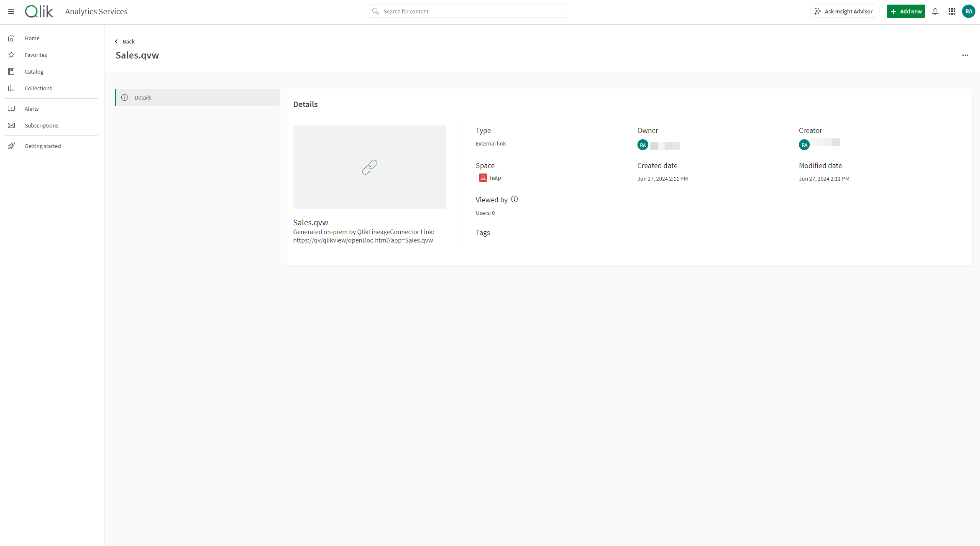
Task: Click the notifications bell icon
Action: coord(936,11)
